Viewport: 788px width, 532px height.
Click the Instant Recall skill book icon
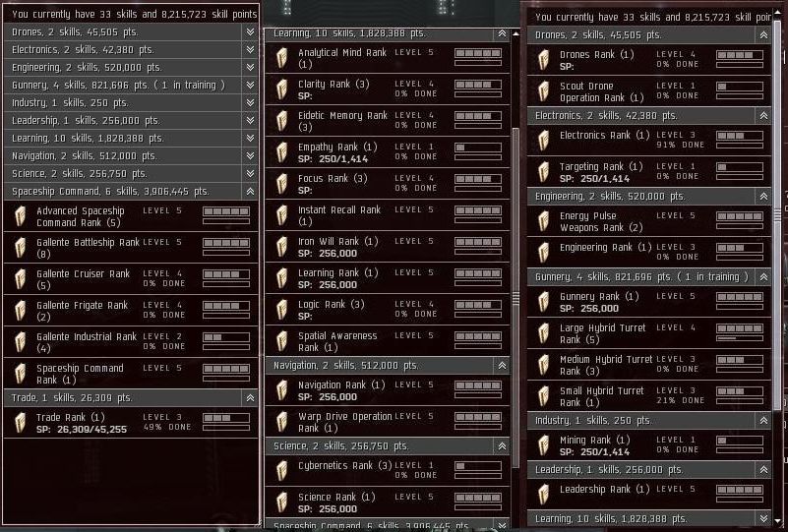[282, 215]
